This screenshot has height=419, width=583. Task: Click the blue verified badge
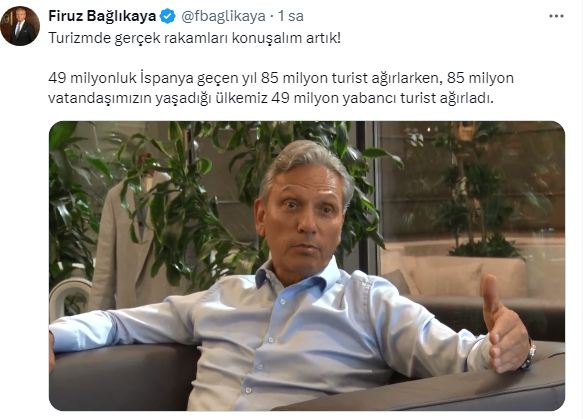(x=167, y=16)
